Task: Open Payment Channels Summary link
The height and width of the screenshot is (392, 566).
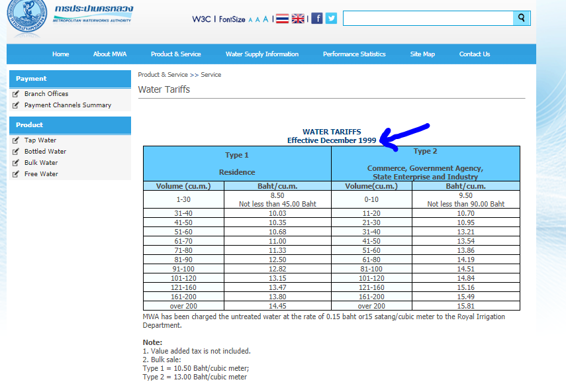Action: coord(68,105)
